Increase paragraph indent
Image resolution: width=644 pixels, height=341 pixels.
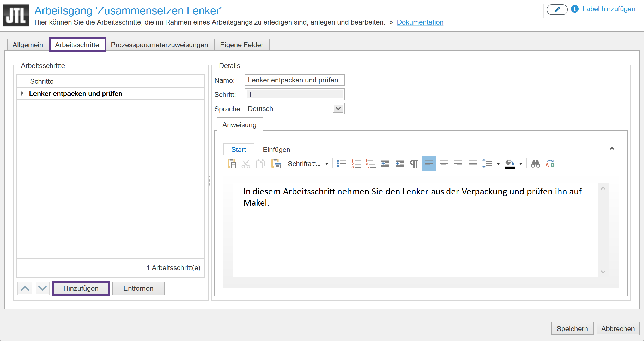400,164
